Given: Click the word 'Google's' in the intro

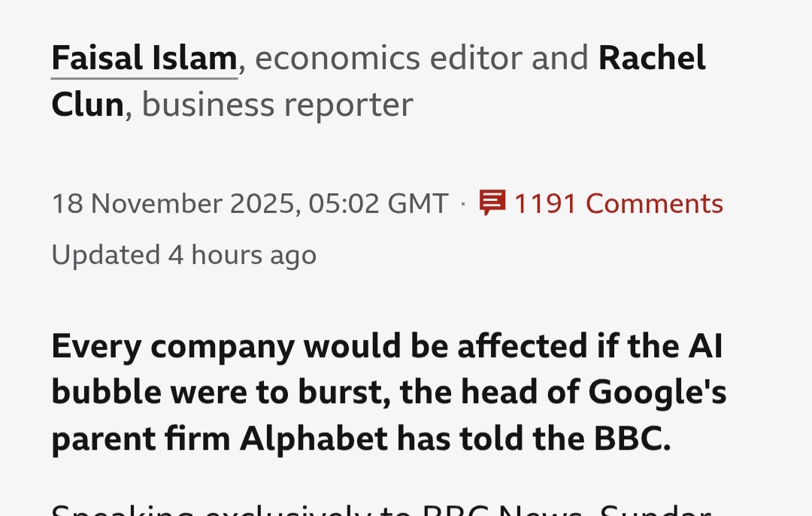Looking at the screenshot, I should click(656, 393).
